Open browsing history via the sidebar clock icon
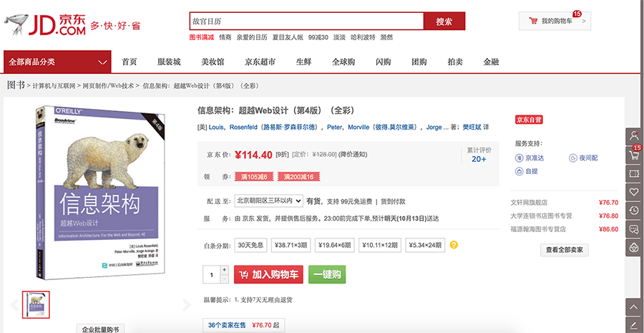The height and width of the screenshot is (333, 644). pyautogui.click(x=633, y=211)
